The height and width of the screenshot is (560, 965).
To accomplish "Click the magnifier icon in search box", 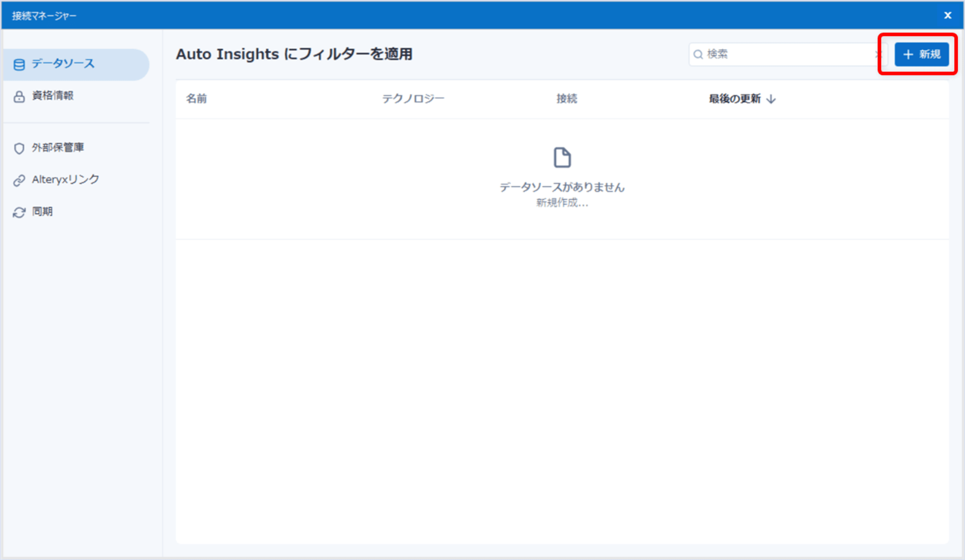I will point(698,55).
